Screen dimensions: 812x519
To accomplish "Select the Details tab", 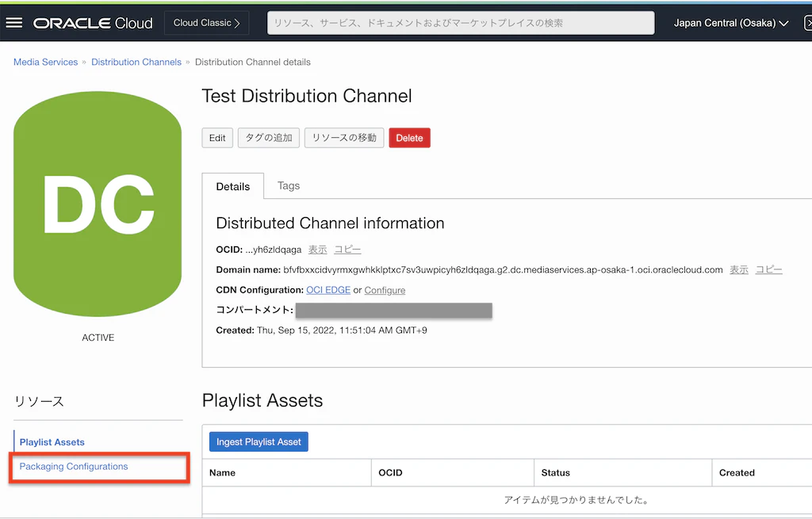I will click(233, 186).
